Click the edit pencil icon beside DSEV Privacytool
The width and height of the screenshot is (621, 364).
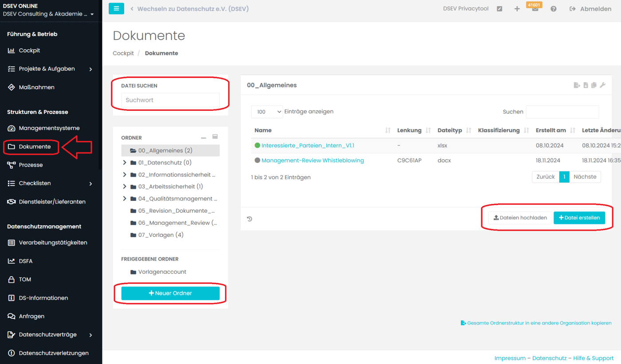(499, 9)
